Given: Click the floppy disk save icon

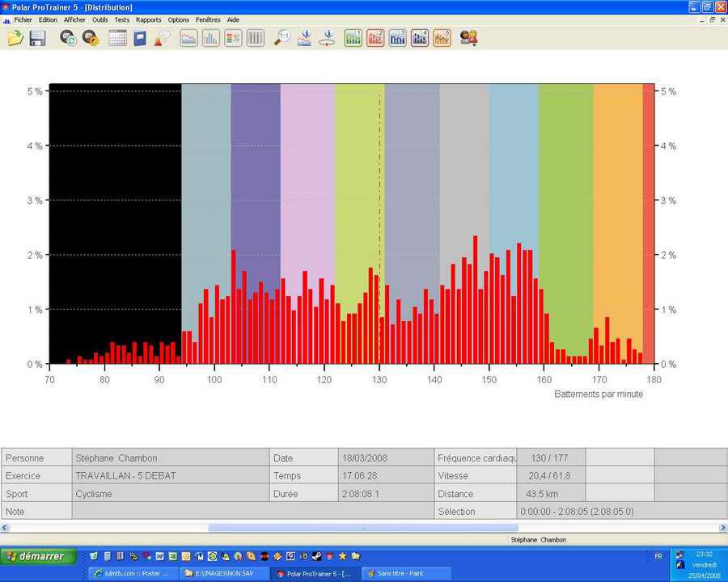Looking at the screenshot, I should (x=37, y=37).
